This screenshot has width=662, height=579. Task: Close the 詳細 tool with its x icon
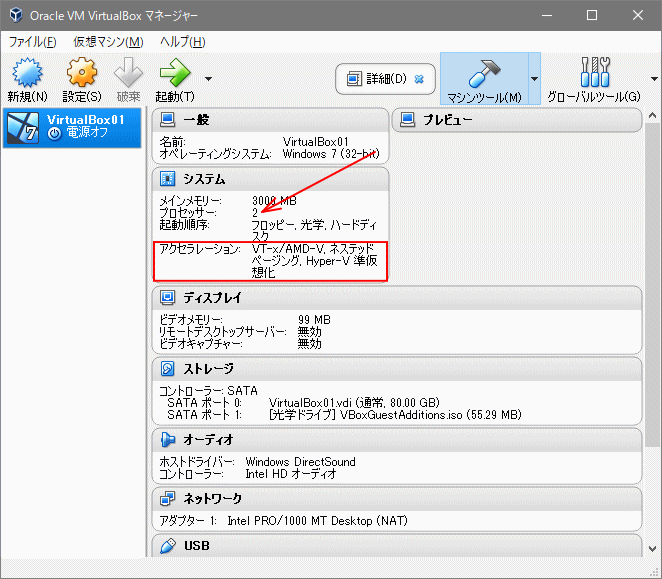419,79
